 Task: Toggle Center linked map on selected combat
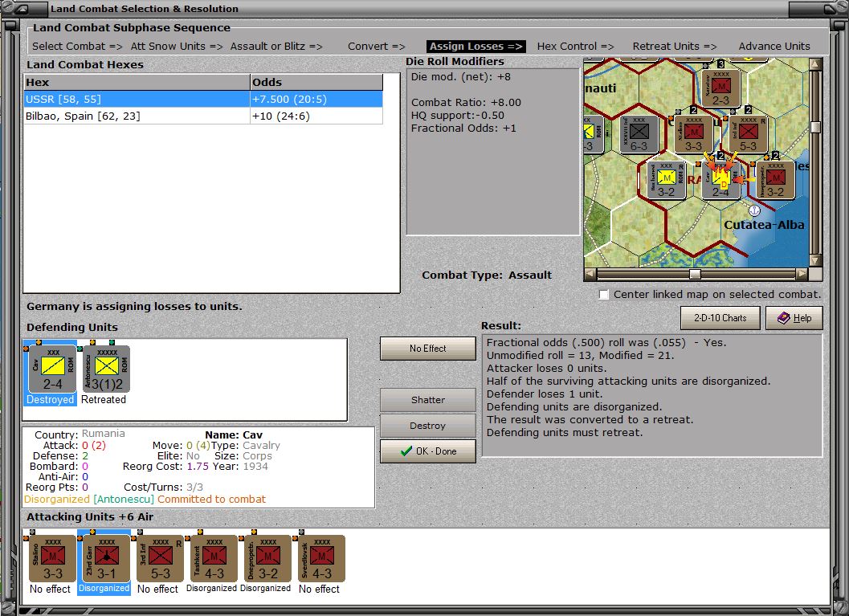(x=604, y=295)
